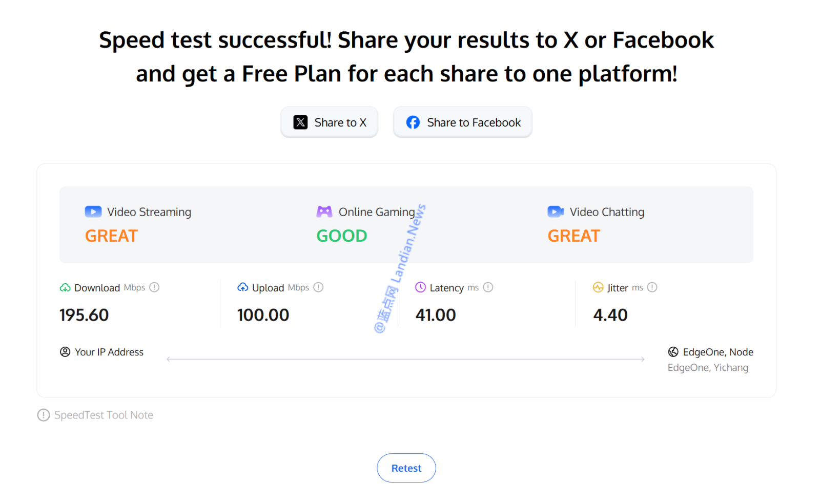820x504 pixels.
Task: Click the SpeedTest Tool Note warning icon
Action: click(44, 415)
